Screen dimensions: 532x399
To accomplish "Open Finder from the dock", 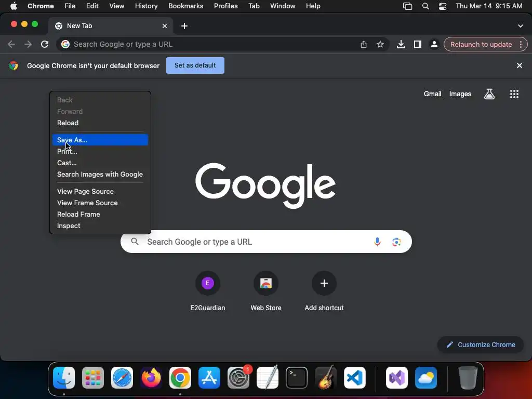I will coord(64,378).
